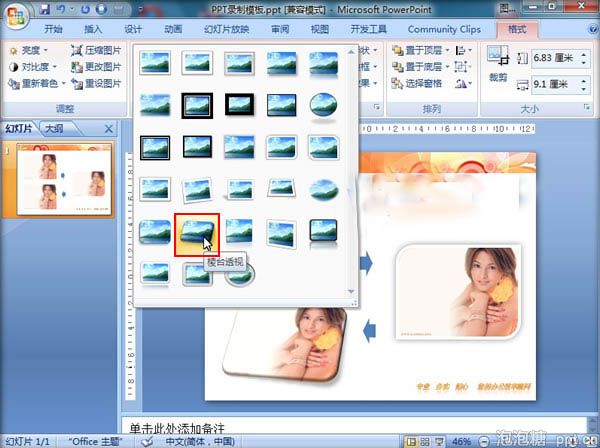Viewport: 600px width, 448px height.
Task: Click the gallery scroll up arrow
Action: point(351,51)
